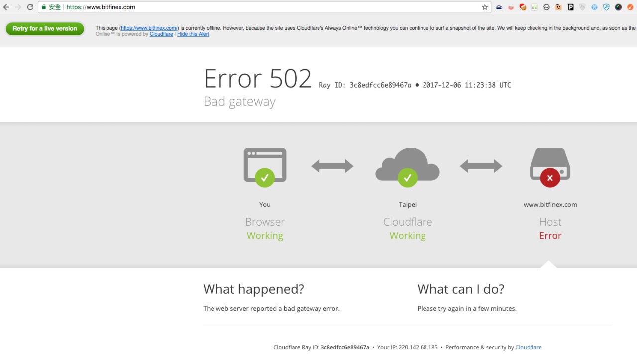Open the teal shield extension icon
The width and height of the screenshot is (637, 364).
point(606,7)
